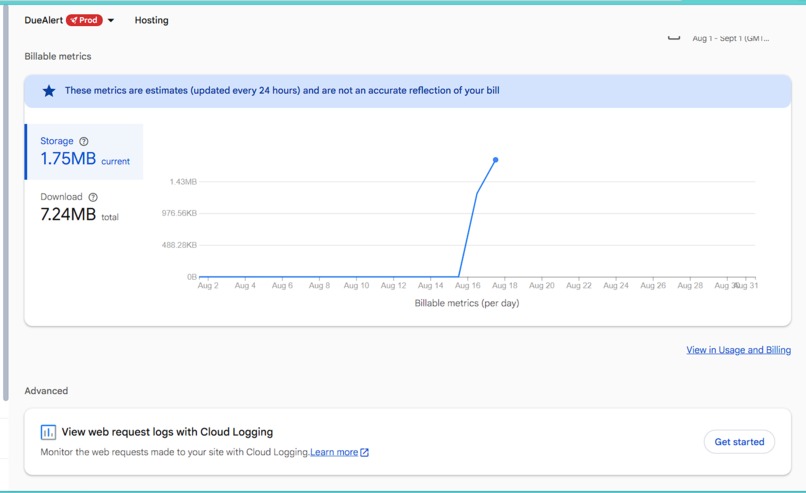Viewport: 806px width, 493px height.
Task: Click the 488.28KB y-axis label
Action: 179,245
